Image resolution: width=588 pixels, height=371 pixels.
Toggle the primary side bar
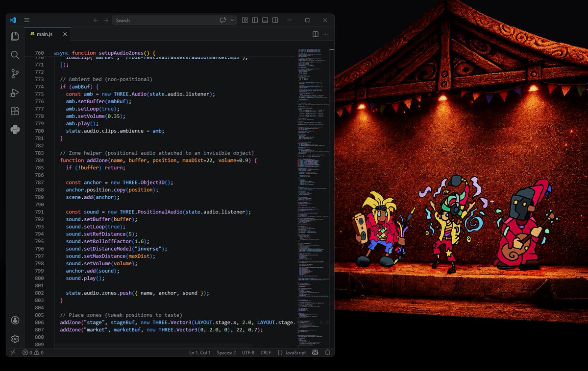[x=255, y=20]
